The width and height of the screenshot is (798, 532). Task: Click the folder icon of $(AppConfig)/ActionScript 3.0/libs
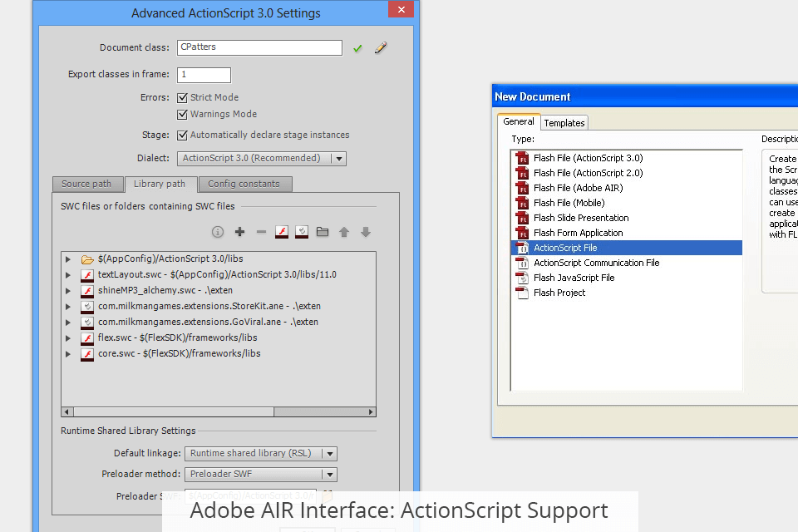(87, 259)
